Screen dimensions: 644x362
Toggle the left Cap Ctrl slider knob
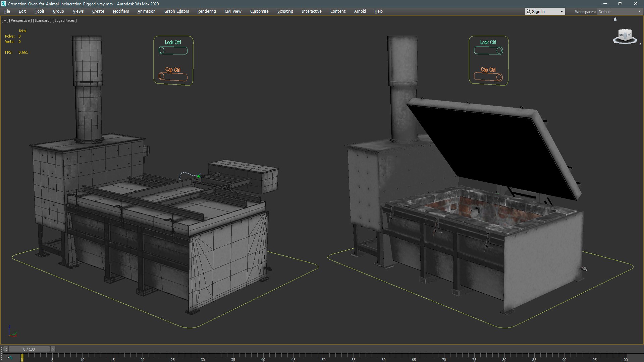pos(162,76)
